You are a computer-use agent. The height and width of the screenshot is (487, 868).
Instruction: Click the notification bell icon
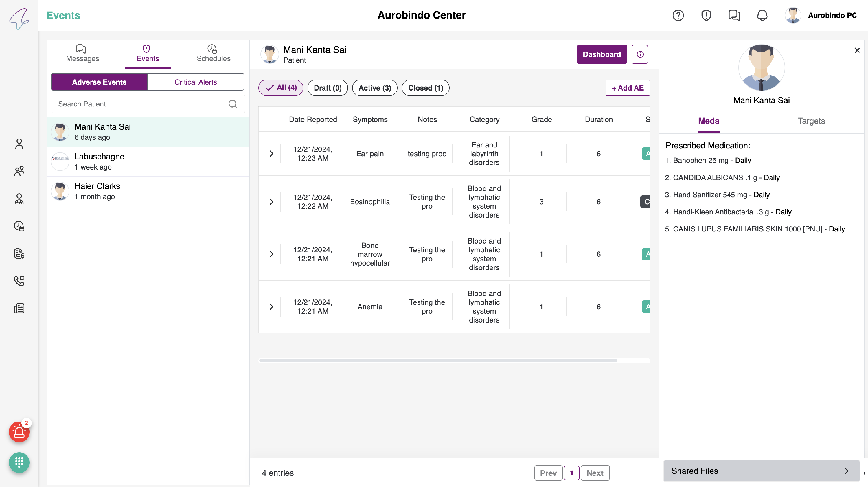(762, 16)
